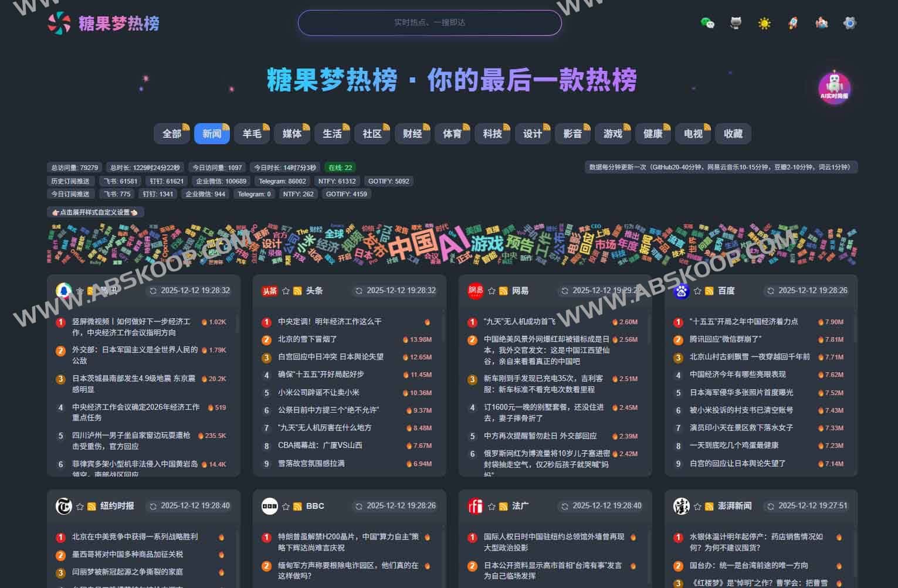Click the rocket icon in the top toolbar
The width and height of the screenshot is (898, 588).
[792, 23]
